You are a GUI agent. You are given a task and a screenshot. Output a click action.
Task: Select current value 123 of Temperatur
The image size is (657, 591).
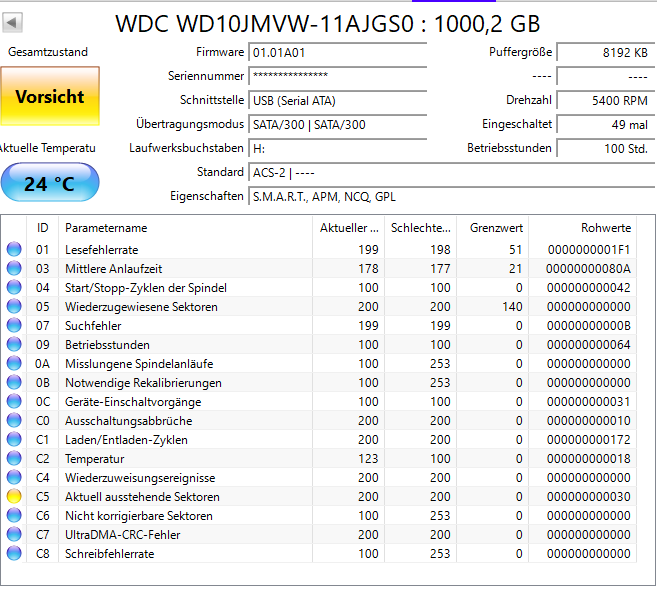tap(368, 459)
